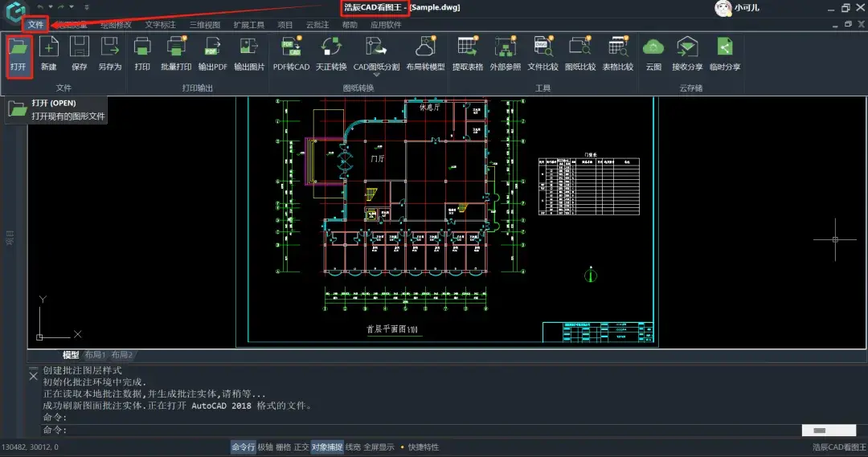The height and width of the screenshot is (457, 868).
Task: Switch to 扩展工具 ribbon tab
Action: click(248, 25)
